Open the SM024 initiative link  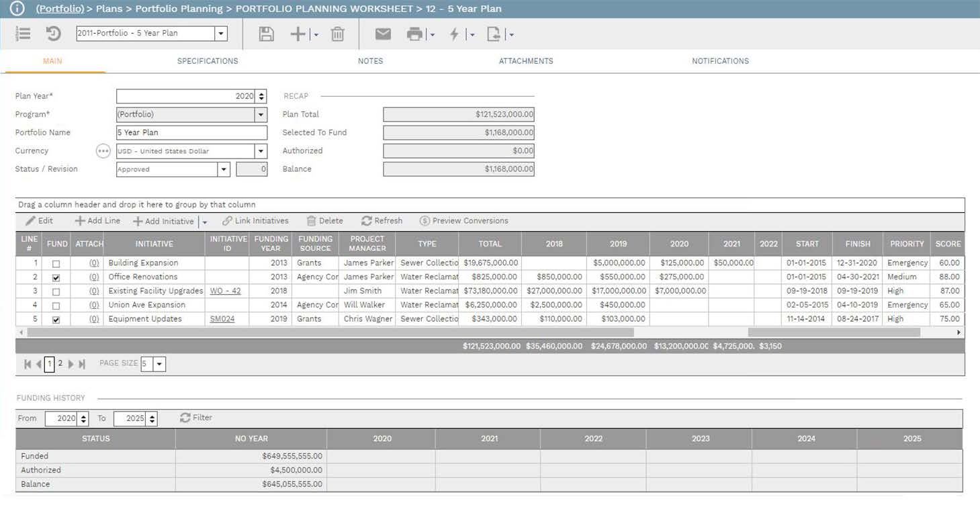[x=222, y=319]
